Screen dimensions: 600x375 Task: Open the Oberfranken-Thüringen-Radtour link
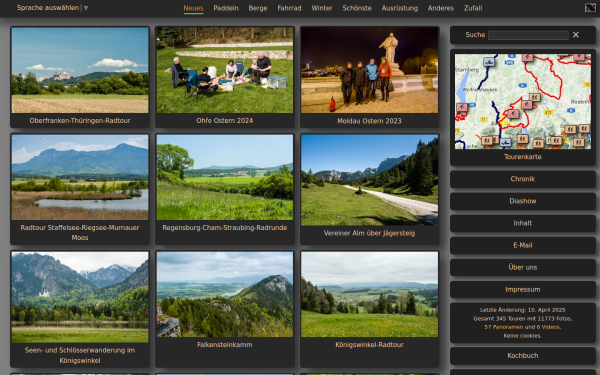(80, 121)
